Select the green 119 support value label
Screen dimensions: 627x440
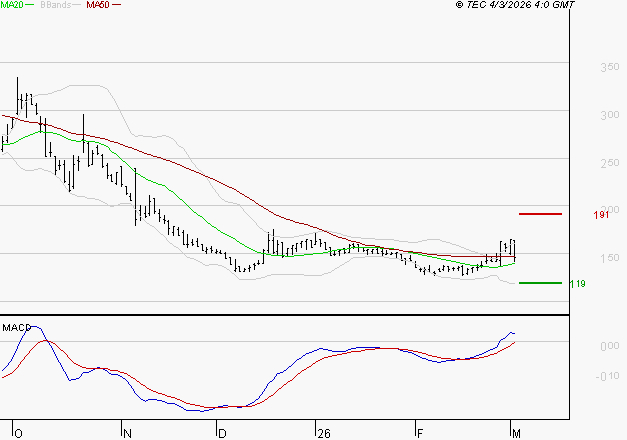point(577,284)
